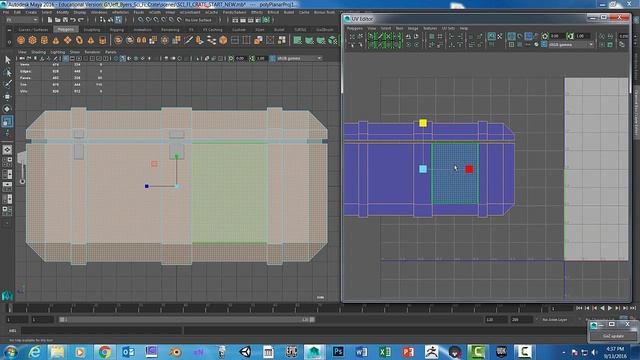This screenshot has height=360, width=640.
Task: Click the Open Scene folder icon
Action: click(x=58, y=20)
